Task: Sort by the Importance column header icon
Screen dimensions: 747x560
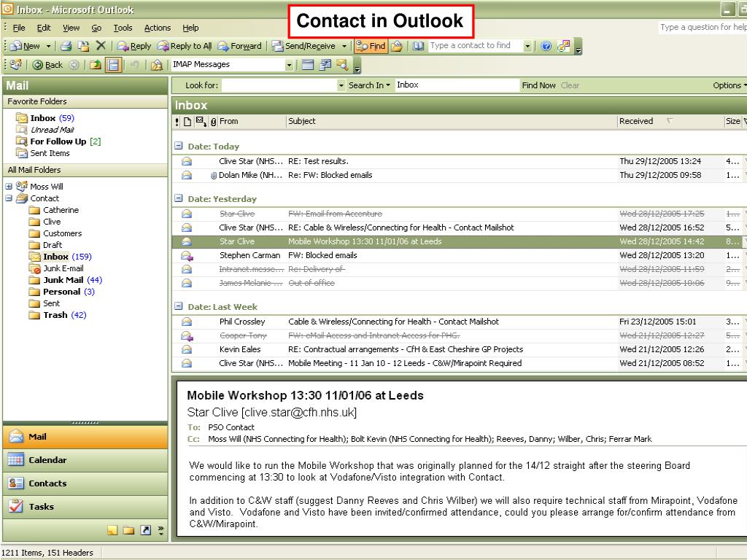Action: pos(177,122)
